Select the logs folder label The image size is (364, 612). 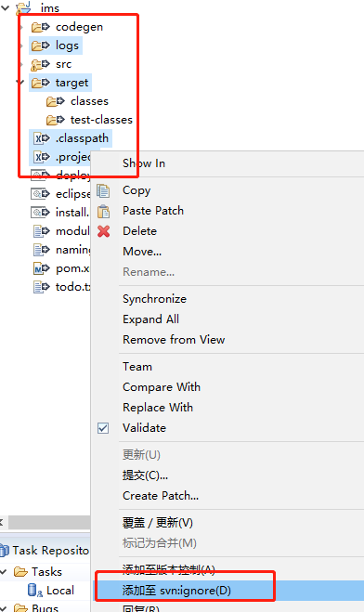click(67, 46)
